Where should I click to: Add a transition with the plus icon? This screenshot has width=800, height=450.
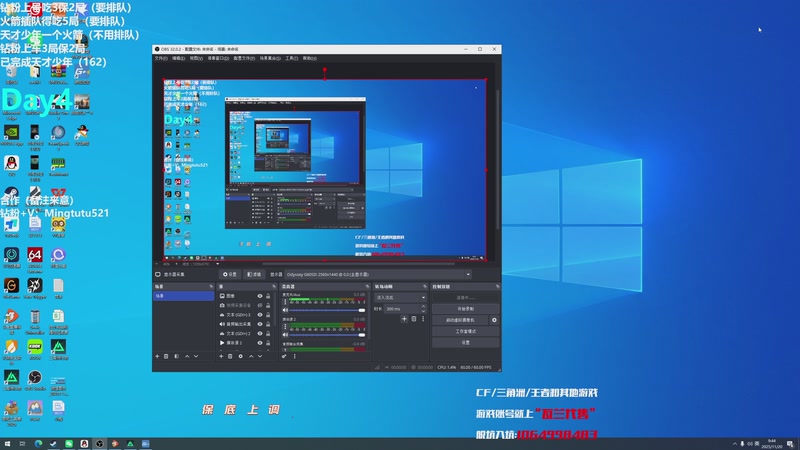404,319
